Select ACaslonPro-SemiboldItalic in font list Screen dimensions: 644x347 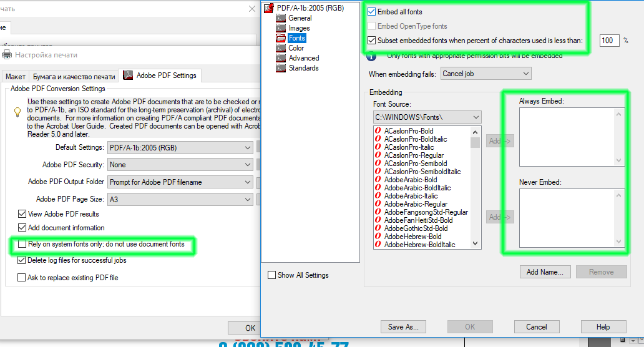[422, 172]
